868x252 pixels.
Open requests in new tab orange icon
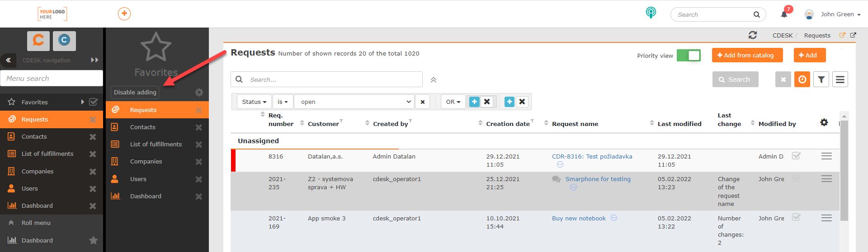pos(842,35)
